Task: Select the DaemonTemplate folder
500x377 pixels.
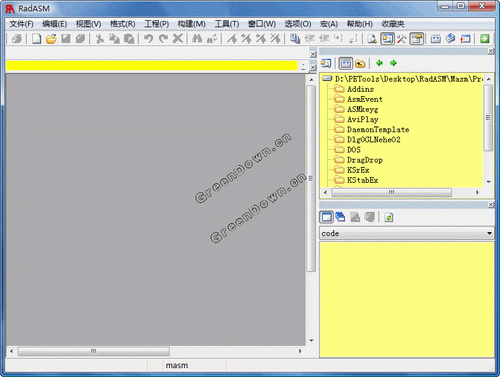Action: pos(378,129)
